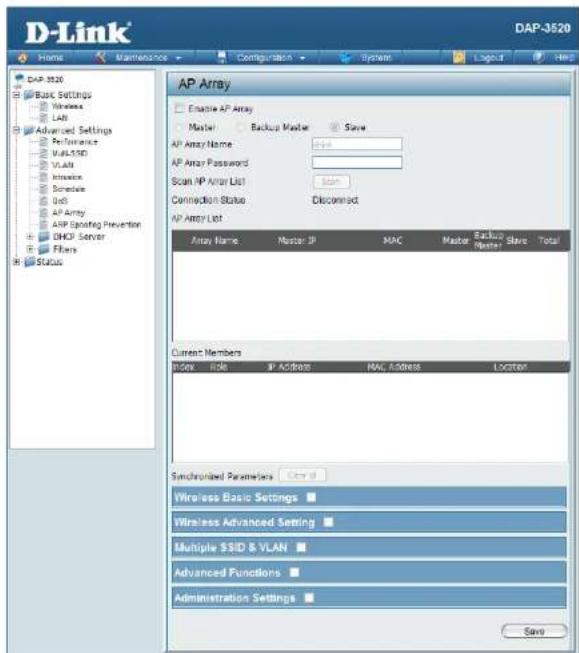The height and width of the screenshot is (653, 579).
Task: Open the Home menu item
Action: tap(50, 57)
